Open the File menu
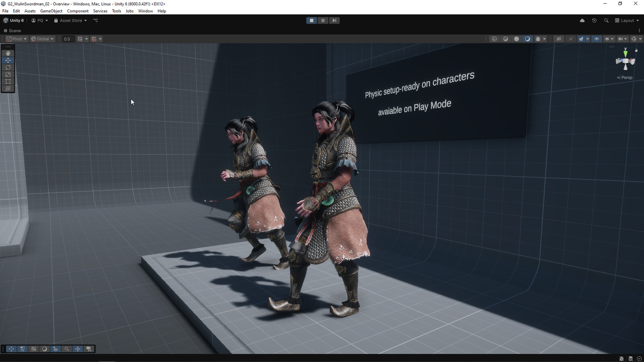The height and width of the screenshot is (362, 644). pos(5,11)
